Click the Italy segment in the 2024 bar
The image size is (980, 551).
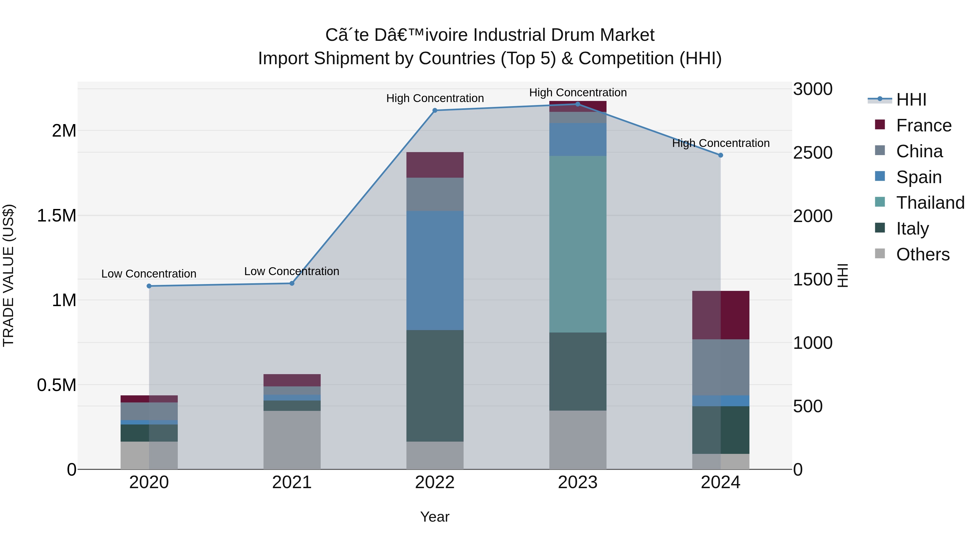pyautogui.click(x=721, y=430)
